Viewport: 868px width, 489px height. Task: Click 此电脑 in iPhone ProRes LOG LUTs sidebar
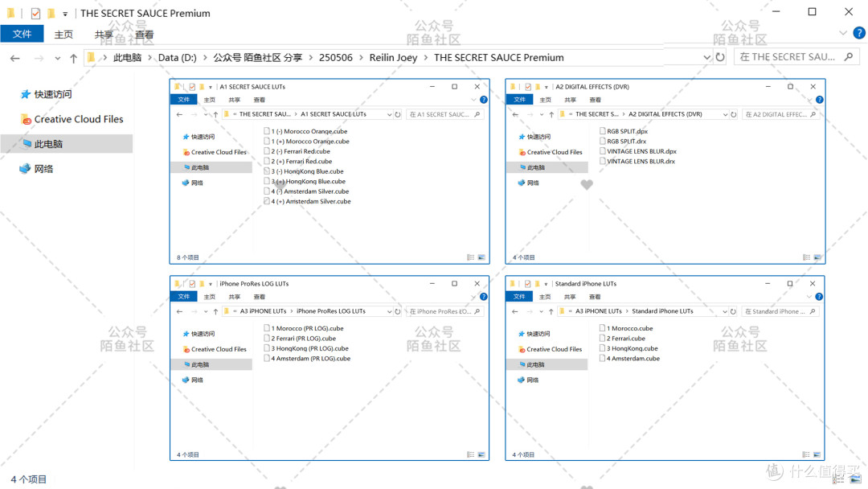pyautogui.click(x=212, y=364)
